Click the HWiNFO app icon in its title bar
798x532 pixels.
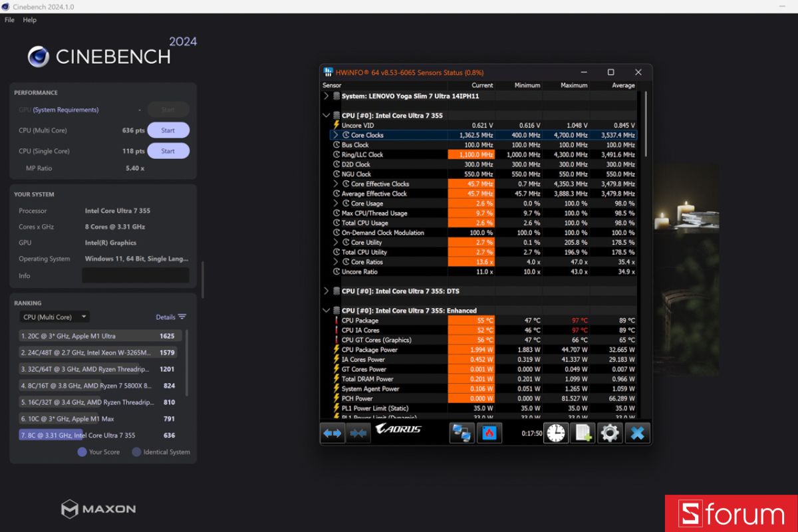[328, 72]
